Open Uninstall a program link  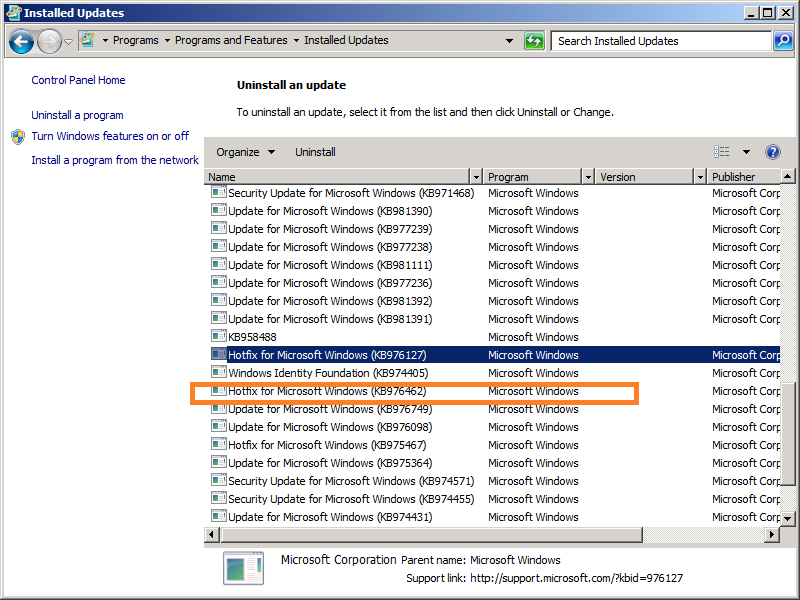pyautogui.click(x=77, y=115)
